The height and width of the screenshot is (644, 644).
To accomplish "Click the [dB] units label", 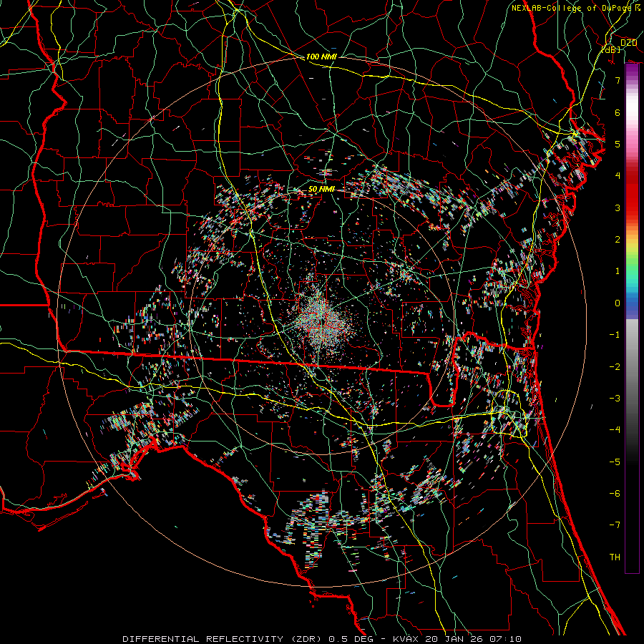I will click(x=610, y=50).
